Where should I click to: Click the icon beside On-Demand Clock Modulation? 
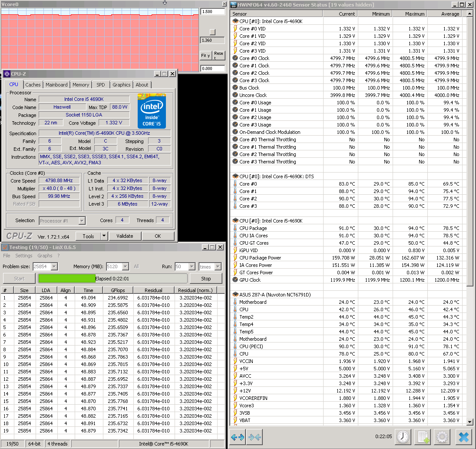(235, 132)
